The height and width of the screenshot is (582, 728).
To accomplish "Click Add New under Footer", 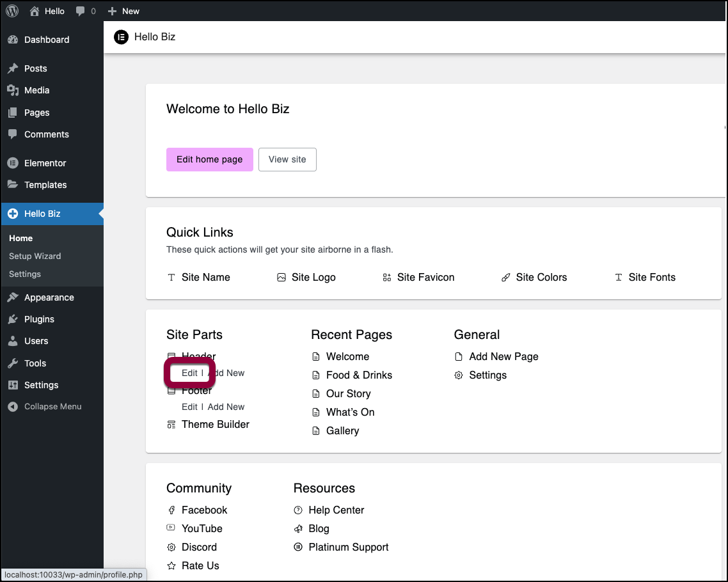I will coord(226,407).
